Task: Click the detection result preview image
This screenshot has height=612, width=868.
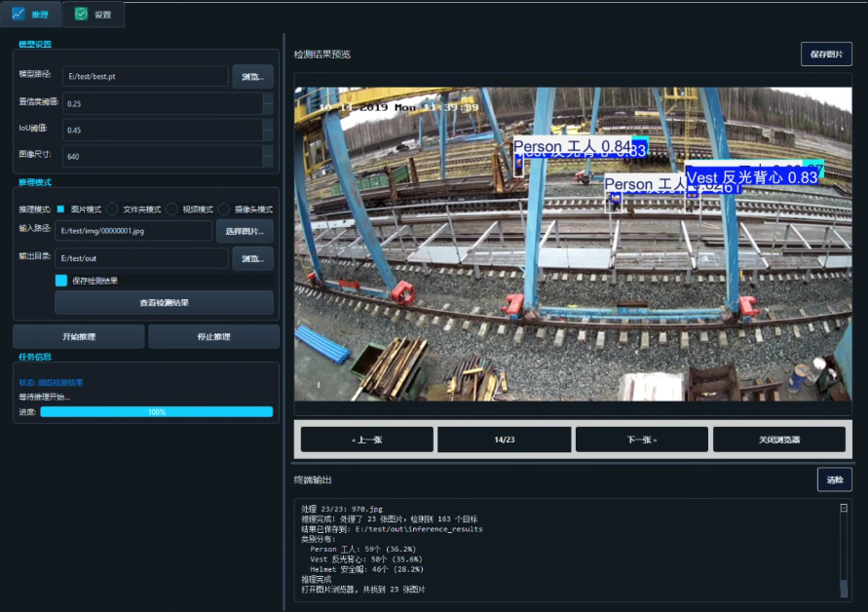Action: coord(573,244)
